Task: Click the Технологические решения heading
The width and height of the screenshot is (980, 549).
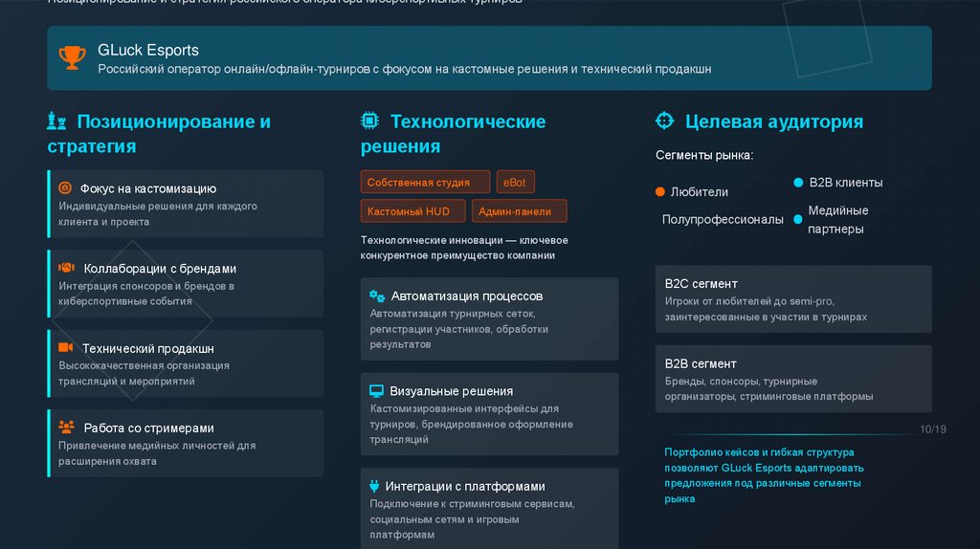Action: point(453,134)
